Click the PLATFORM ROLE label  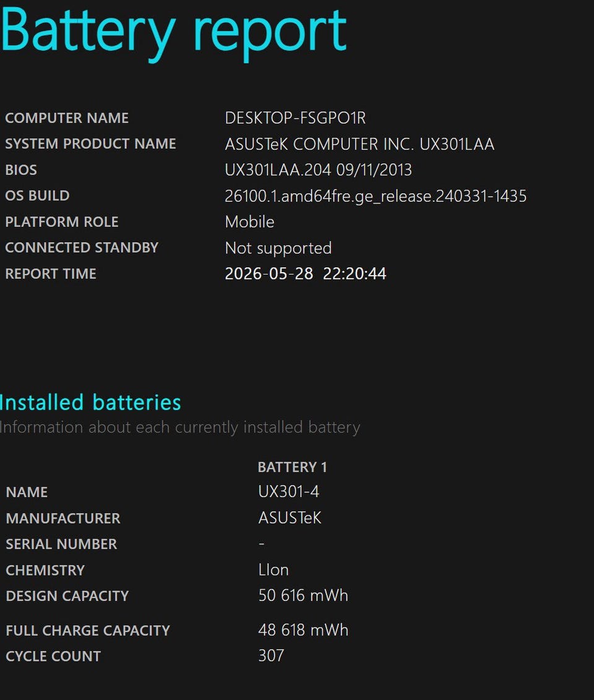62,222
